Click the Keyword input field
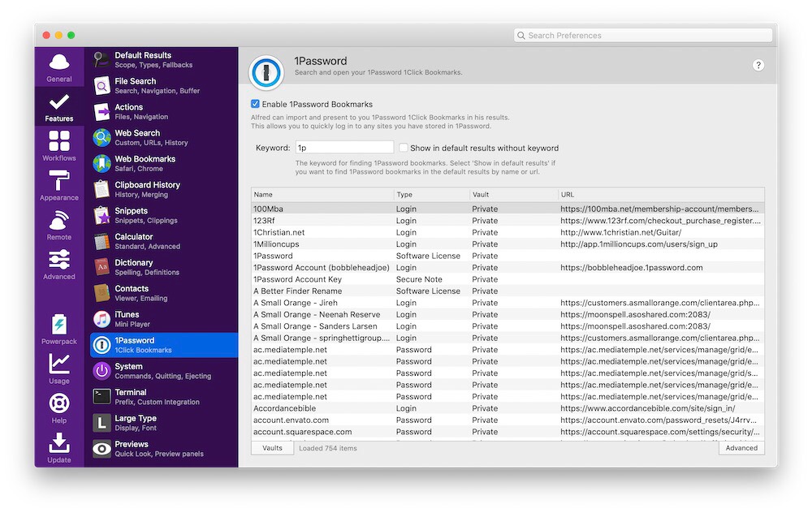Image resolution: width=812 pixels, height=513 pixels. tap(344, 148)
